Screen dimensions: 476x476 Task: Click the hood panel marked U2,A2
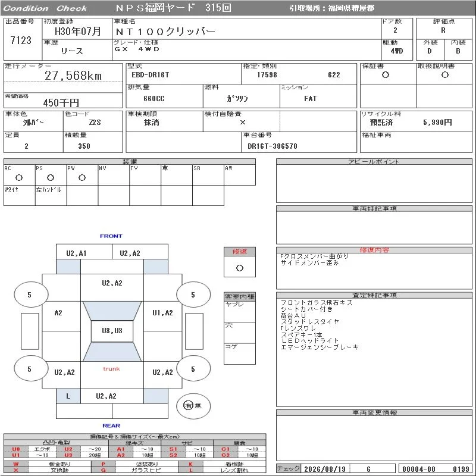point(112,283)
